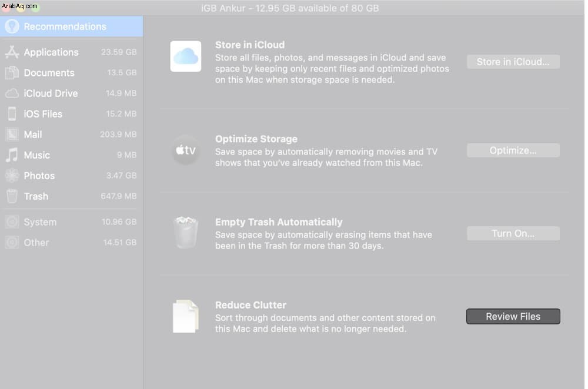Click the iOS Files phone icon

[x=12, y=114]
